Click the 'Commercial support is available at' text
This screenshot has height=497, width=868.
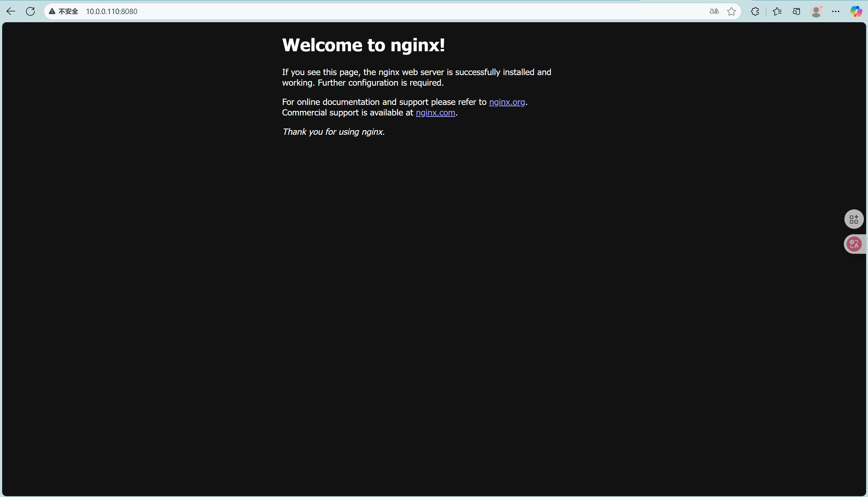pyautogui.click(x=348, y=113)
